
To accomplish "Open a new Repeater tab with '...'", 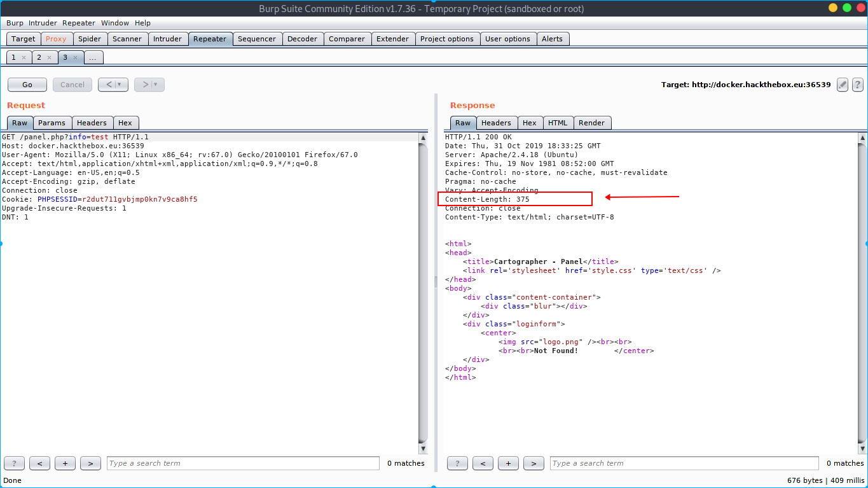I will pos(93,57).
